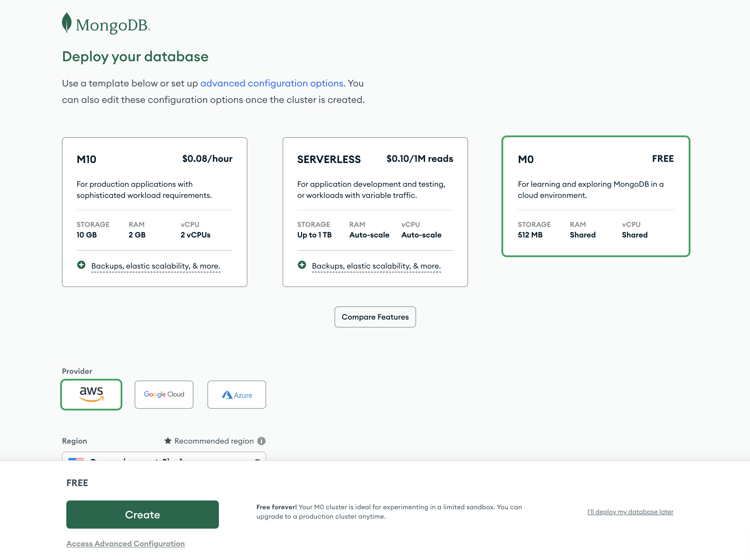The height and width of the screenshot is (560, 750).
Task: Select AWS as the cloud provider
Action: pyautogui.click(x=91, y=394)
